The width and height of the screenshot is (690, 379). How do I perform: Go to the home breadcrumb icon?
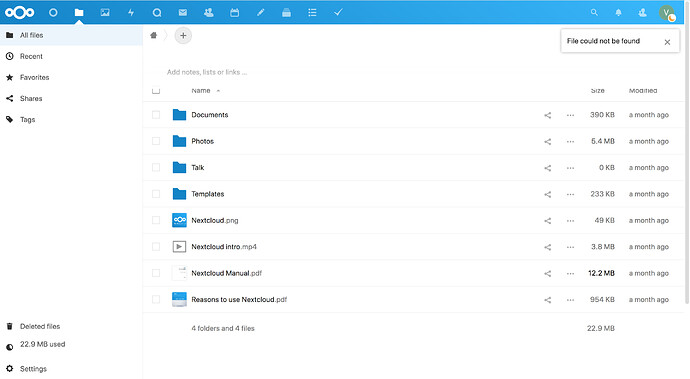154,35
